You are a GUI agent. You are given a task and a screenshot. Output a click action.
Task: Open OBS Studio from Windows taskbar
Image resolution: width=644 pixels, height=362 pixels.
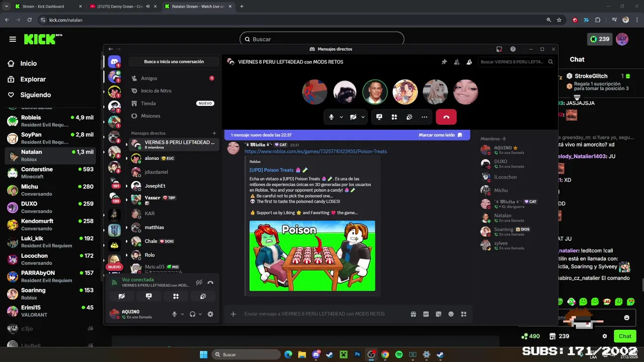point(371,354)
